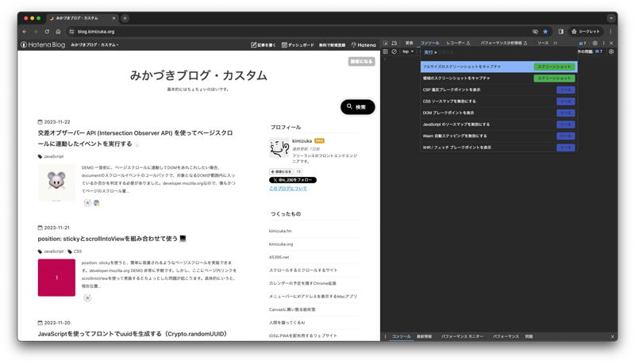The height and width of the screenshot is (364, 635).
Task: Switch to the コンソール tab at top
Action: tap(429, 43)
